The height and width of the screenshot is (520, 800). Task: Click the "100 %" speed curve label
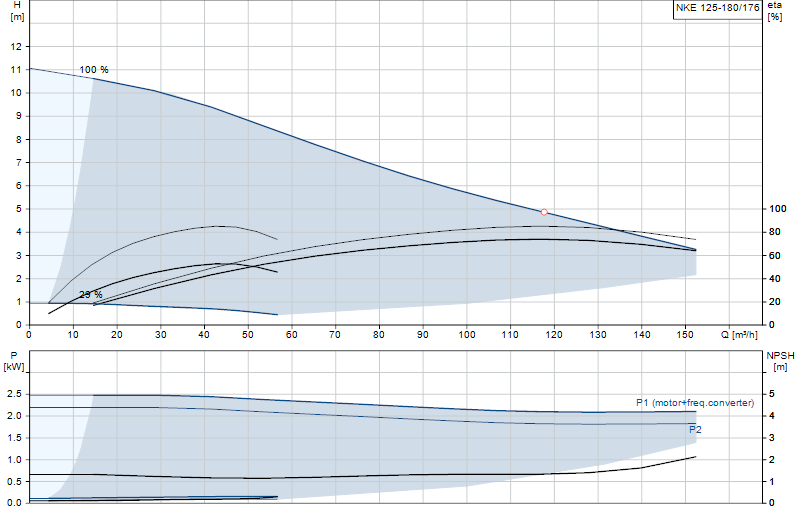94,70
